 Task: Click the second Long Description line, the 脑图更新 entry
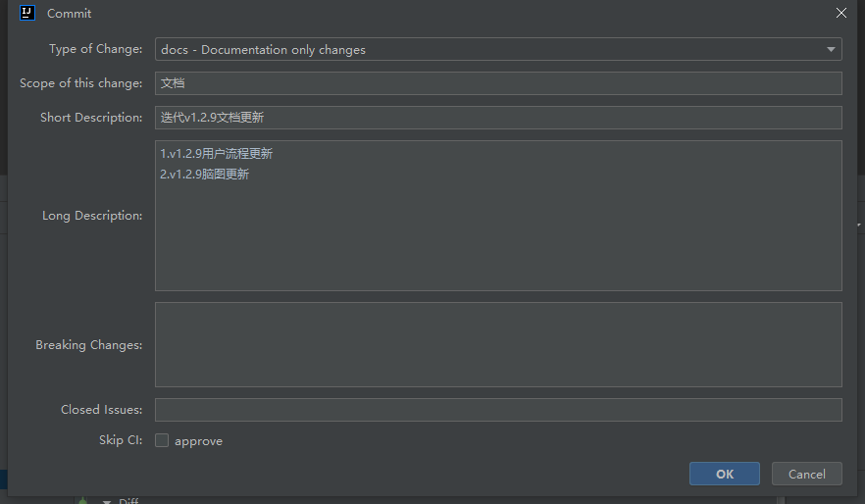[x=205, y=175]
